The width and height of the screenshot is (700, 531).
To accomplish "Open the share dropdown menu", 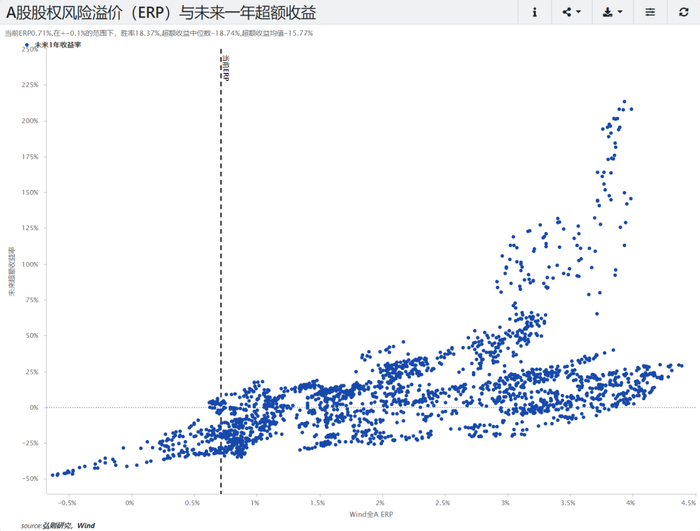I will click(x=571, y=12).
